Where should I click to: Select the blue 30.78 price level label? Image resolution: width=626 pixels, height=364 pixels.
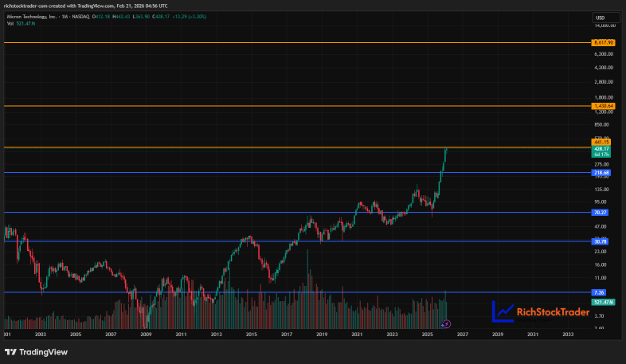pyautogui.click(x=600, y=241)
